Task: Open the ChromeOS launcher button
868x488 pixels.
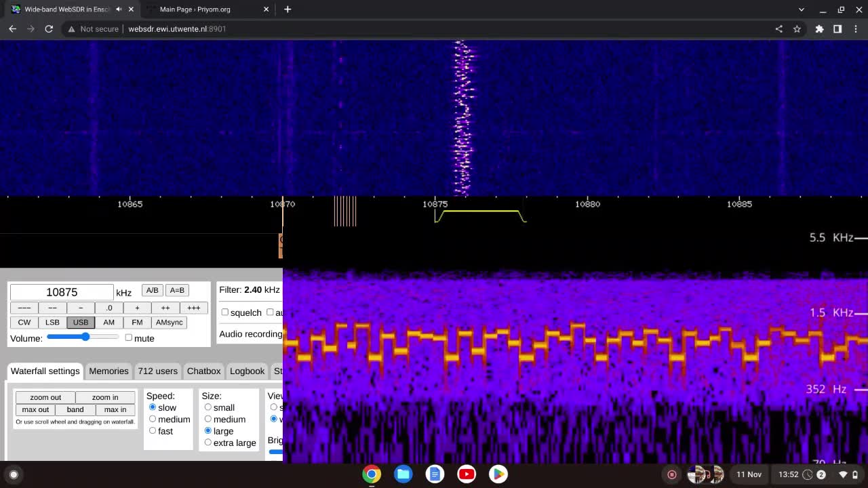Action: pos(14,474)
